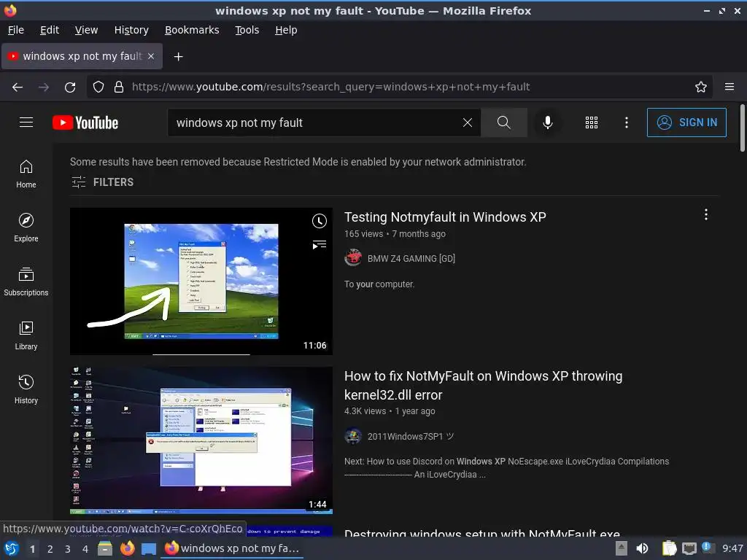Viewport: 747px width, 560px height.
Task: Open YouTube settings three-dot menu
Action: 627,122
